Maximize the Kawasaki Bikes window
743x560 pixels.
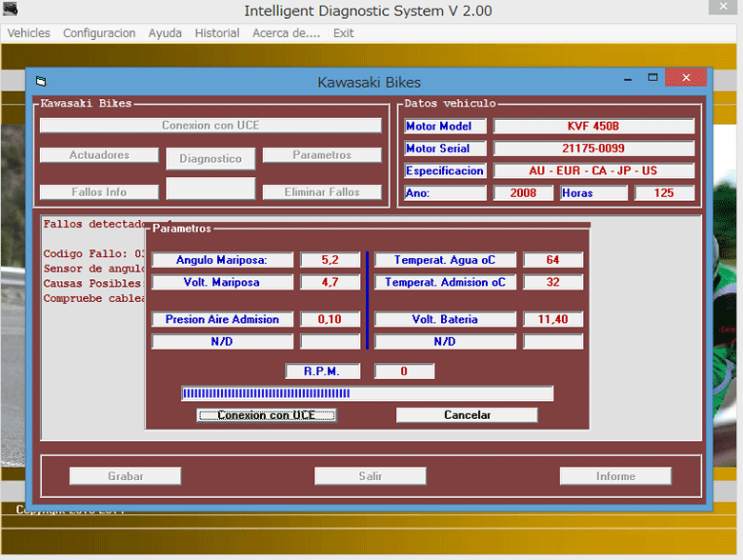[653, 78]
